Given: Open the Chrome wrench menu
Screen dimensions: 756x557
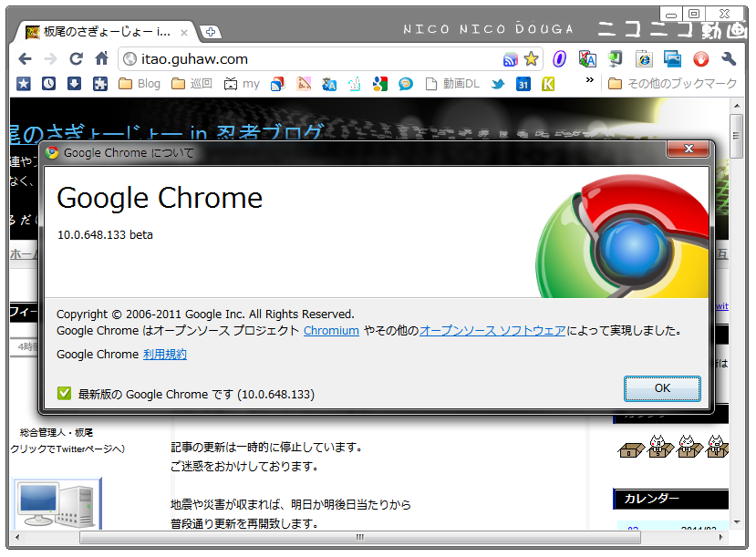Looking at the screenshot, I should click(729, 58).
